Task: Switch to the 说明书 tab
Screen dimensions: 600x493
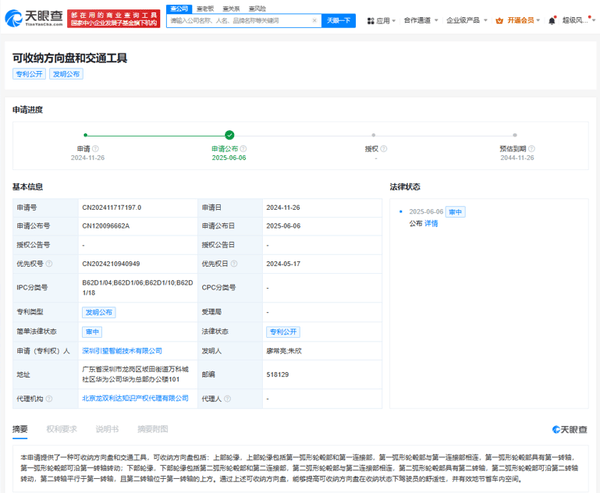Action: pyautogui.click(x=107, y=429)
